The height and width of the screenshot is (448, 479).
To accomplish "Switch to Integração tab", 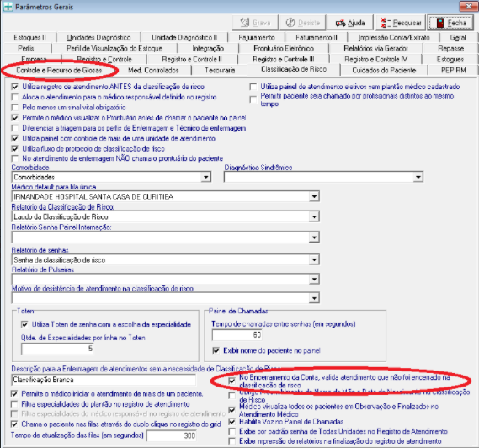I will [x=208, y=48].
